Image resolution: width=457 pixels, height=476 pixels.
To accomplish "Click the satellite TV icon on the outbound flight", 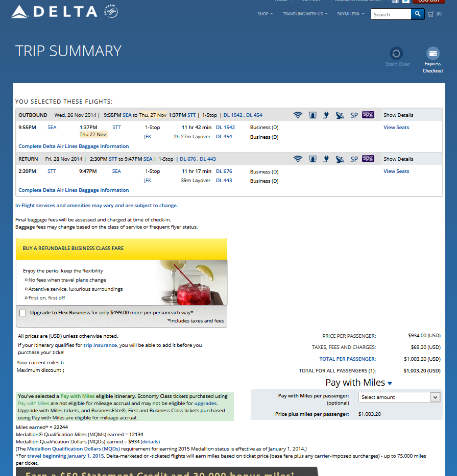I will (x=340, y=115).
